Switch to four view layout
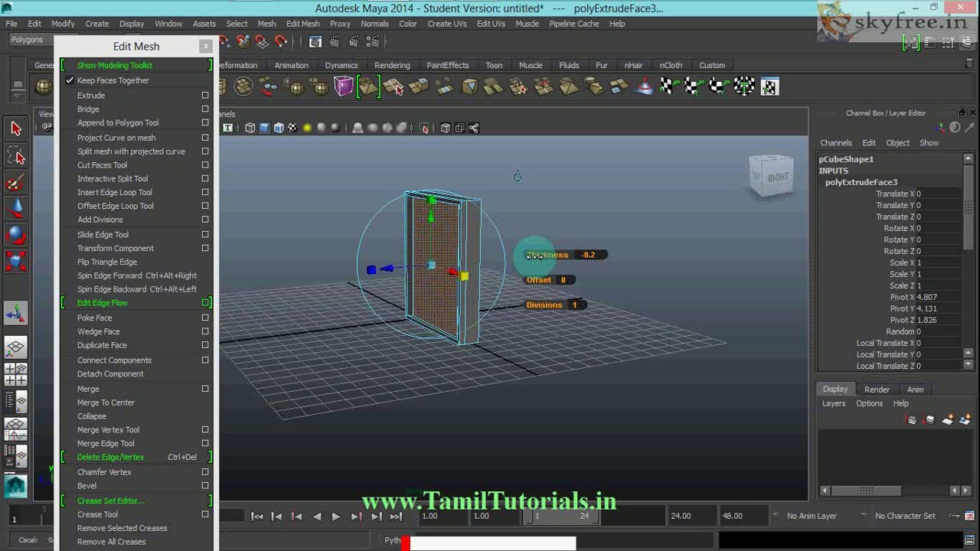980x551 pixels. [x=16, y=375]
